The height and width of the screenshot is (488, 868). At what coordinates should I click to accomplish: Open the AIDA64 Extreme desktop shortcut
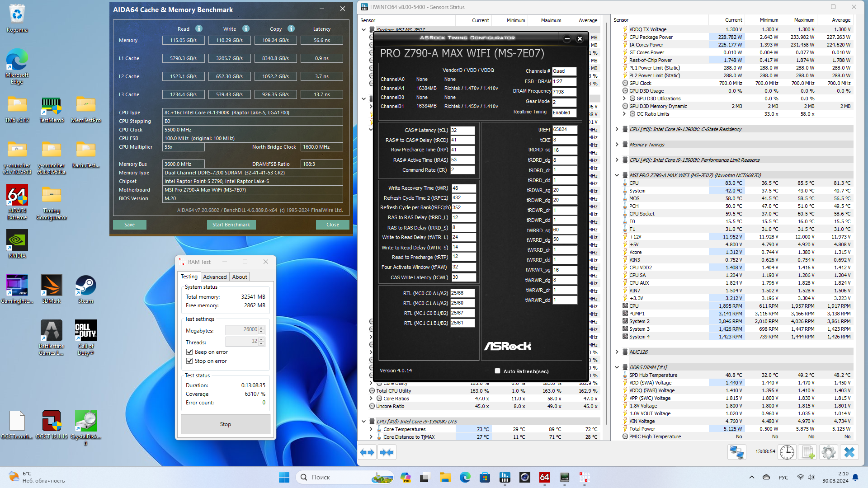(x=17, y=202)
